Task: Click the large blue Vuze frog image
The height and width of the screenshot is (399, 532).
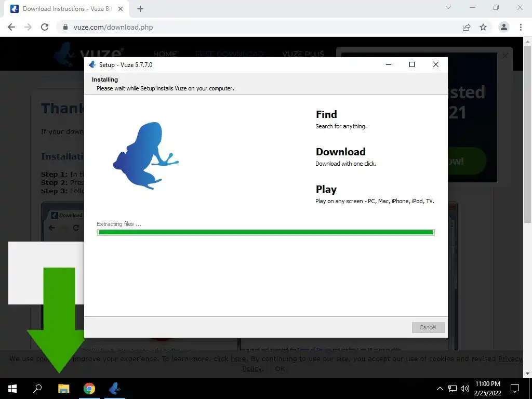Action: tap(146, 156)
